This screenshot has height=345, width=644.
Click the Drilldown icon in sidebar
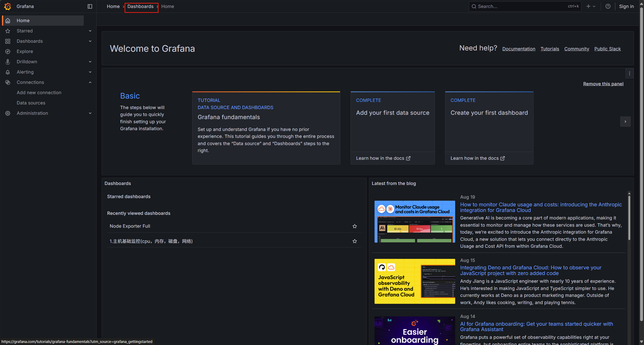(x=8, y=62)
